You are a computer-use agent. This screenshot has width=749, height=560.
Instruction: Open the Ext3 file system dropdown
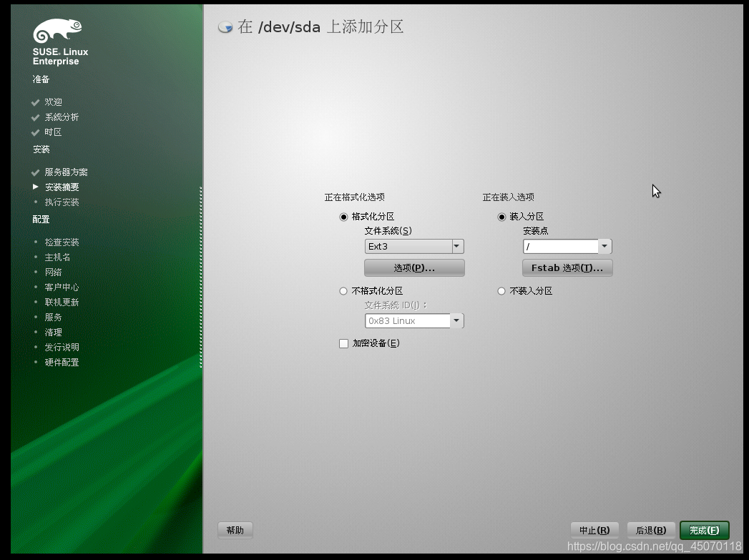[x=414, y=246]
